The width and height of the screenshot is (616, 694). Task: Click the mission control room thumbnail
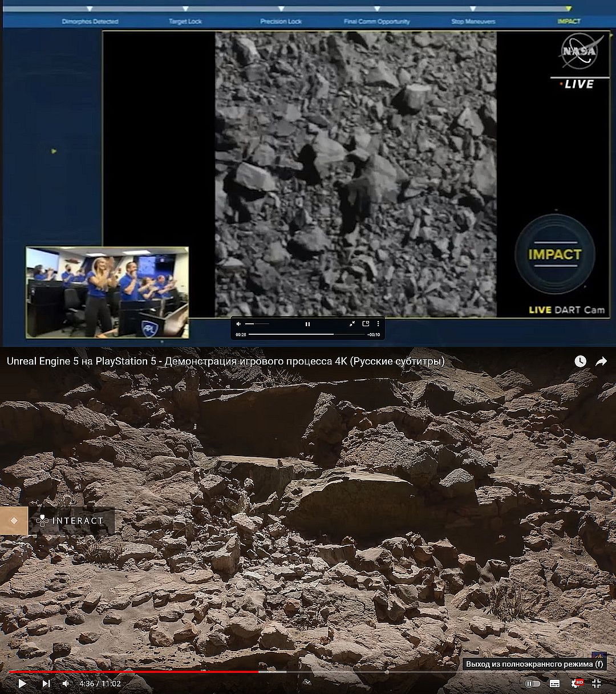(x=107, y=292)
